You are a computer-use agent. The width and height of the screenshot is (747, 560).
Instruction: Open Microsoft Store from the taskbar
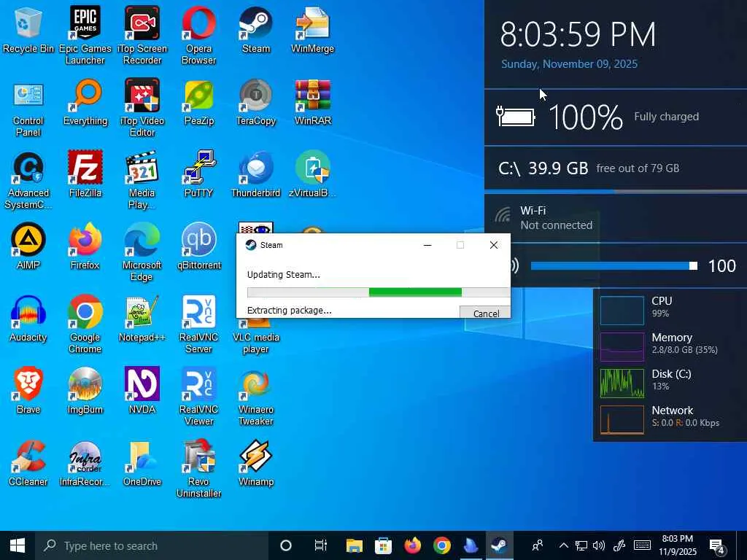[x=384, y=545]
